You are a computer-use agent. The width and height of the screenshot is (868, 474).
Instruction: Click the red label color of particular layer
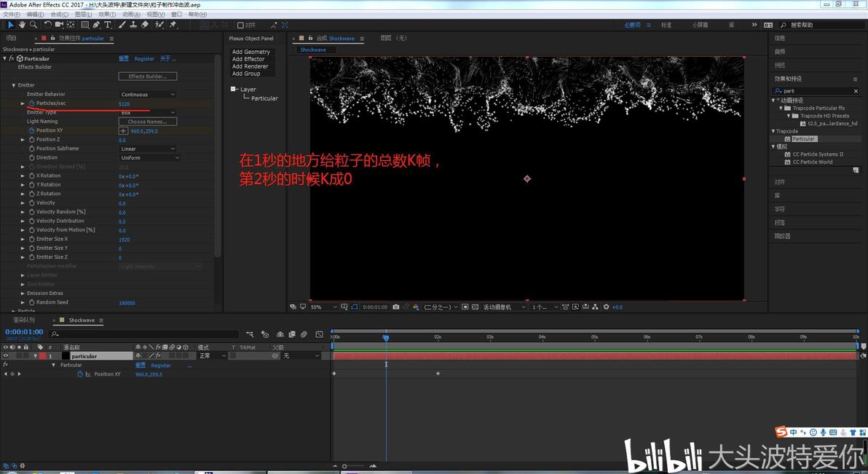pos(42,356)
